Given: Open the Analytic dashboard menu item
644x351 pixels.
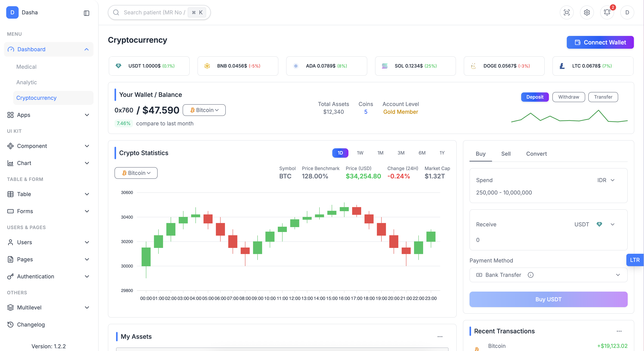Looking at the screenshot, I should (x=27, y=82).
